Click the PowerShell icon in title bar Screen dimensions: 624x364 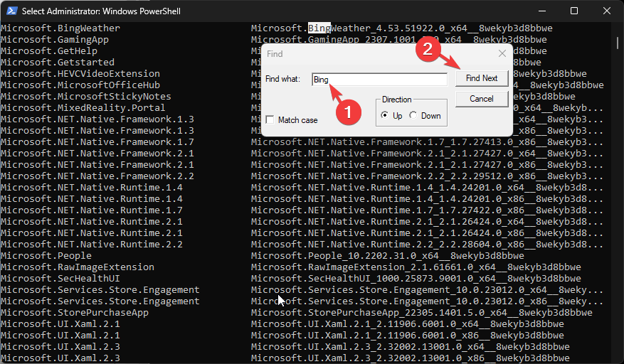[11, 11]
